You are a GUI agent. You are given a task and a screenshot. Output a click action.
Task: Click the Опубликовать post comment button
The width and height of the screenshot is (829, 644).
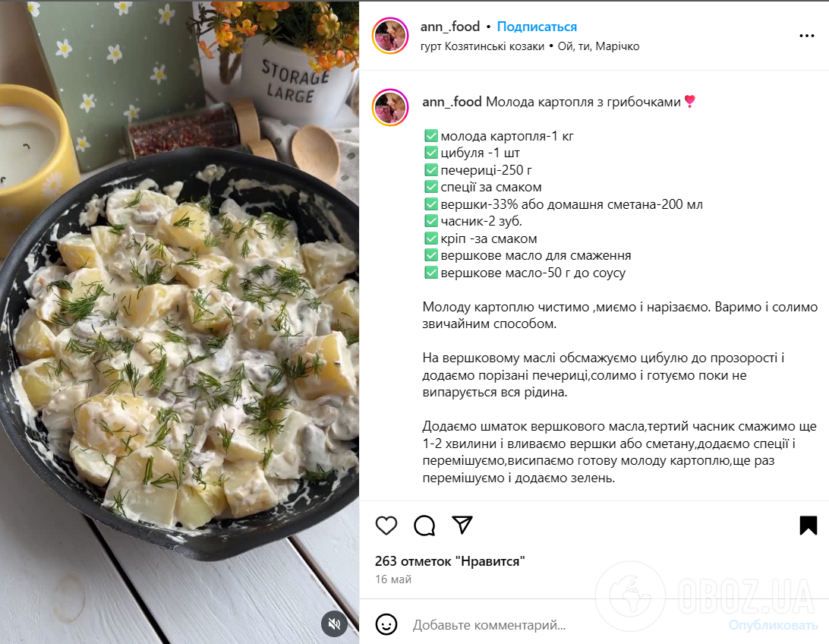click(x=773, y=625)
